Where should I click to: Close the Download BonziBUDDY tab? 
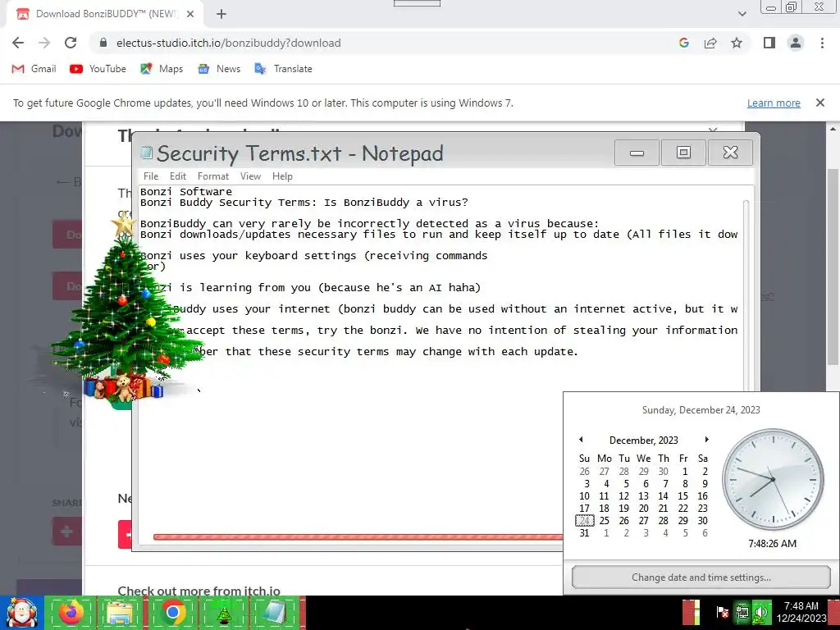tap(190, 15)
